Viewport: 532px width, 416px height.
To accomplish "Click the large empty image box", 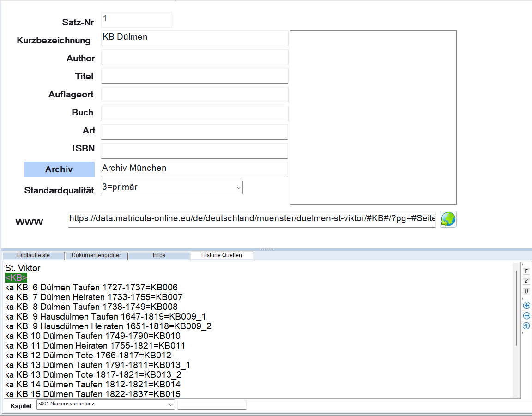I will click(373, 117).
